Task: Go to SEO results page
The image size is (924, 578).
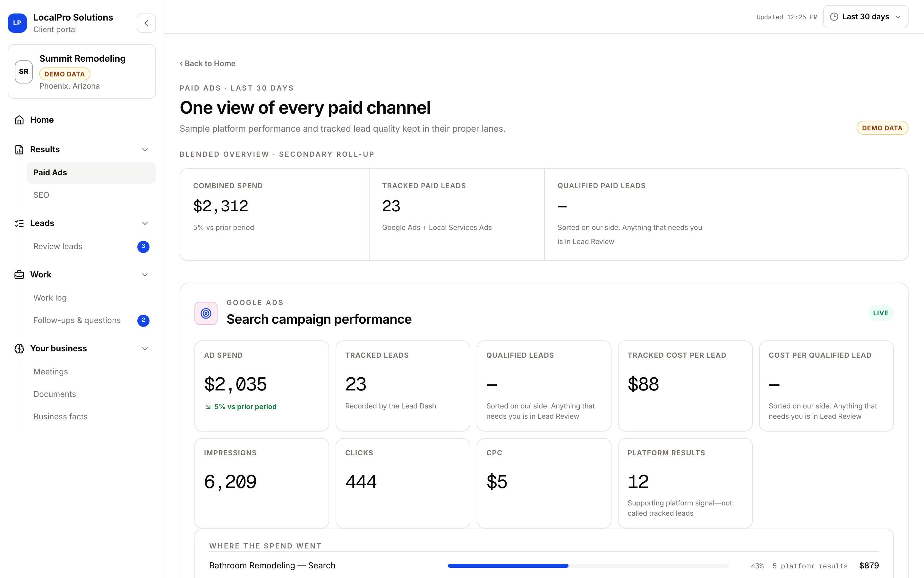Action: [91, 195]
